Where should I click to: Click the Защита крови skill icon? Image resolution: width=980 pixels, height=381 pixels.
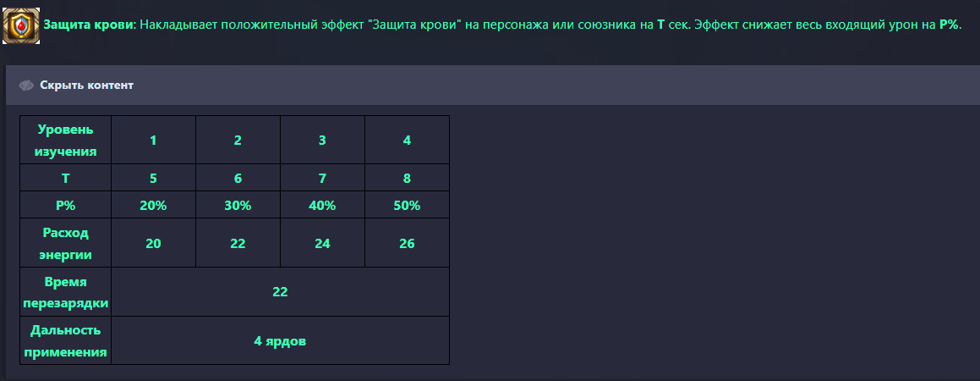click(21, 25)
